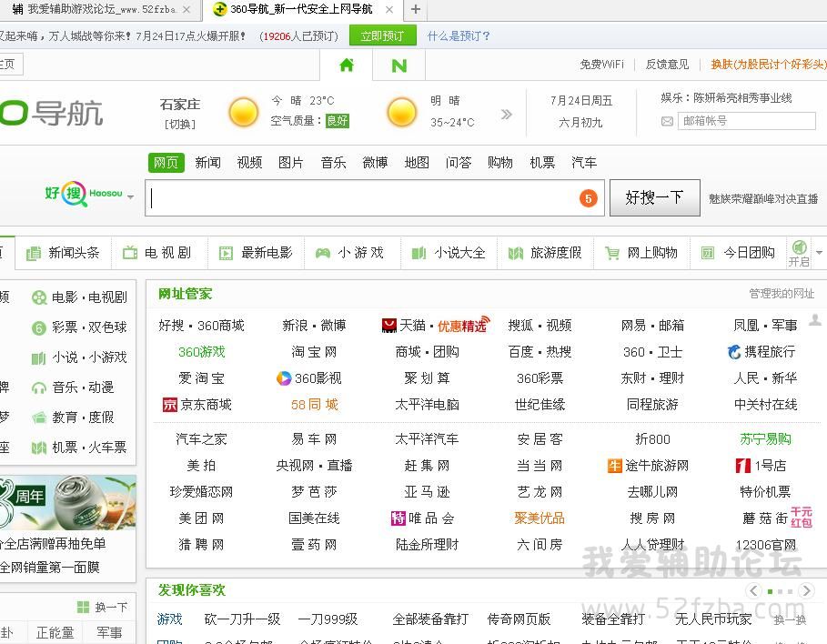This screenshot has height=644, width=827.
Task: Open the 聚美优品 link
Action: 540,518
